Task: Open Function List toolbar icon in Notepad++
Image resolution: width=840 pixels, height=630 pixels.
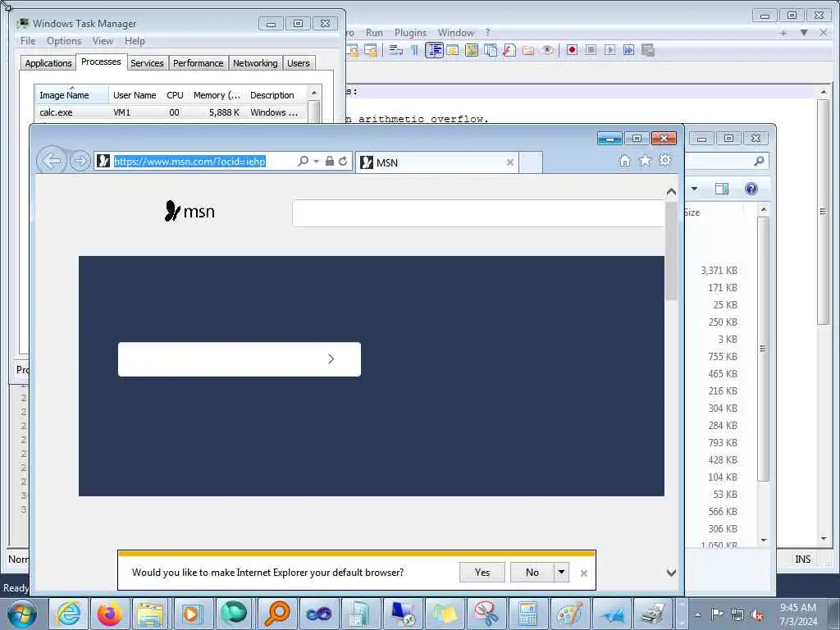Action: pyautogui.click(x=509, y=50)
